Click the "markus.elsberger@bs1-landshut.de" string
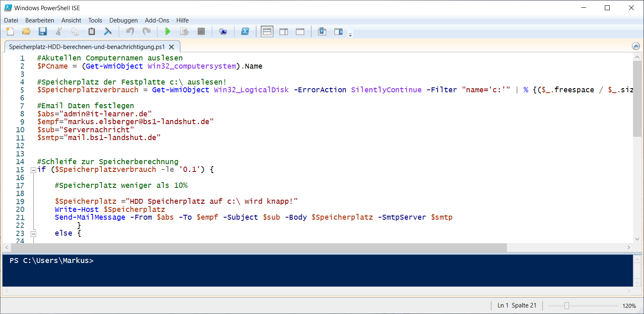 139,122
